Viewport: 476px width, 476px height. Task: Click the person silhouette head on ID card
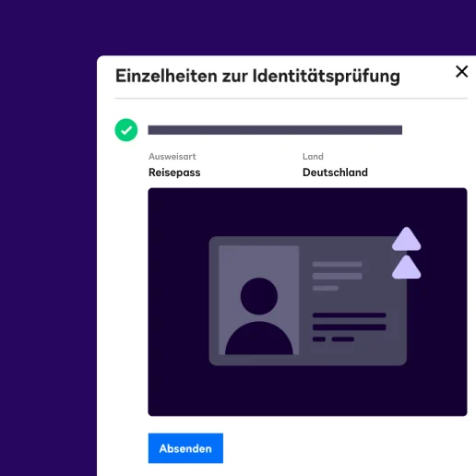tap(259, 296)
